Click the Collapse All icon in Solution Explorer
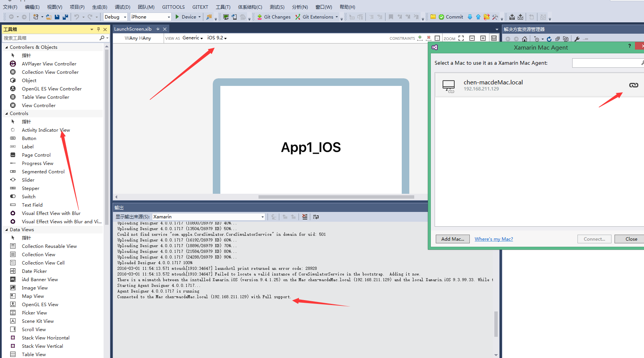 [557, 39]
